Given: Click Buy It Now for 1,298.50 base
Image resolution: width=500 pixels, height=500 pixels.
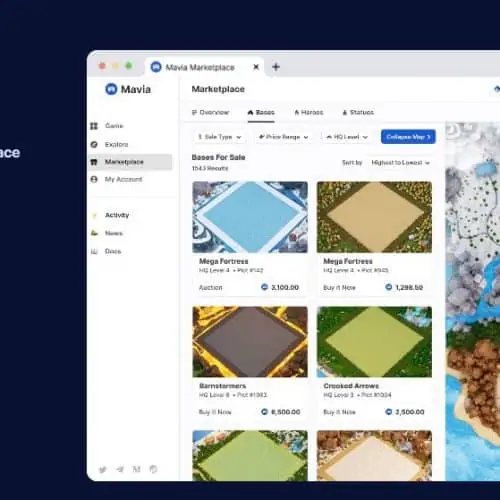Looking at the screenshot, I should pyautogui.click(x=339, y=287).
